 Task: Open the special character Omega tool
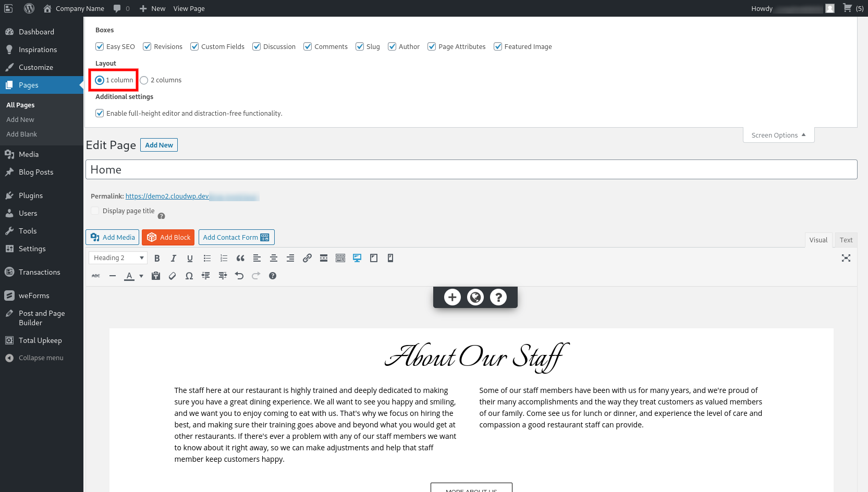(x=189, y=276)
